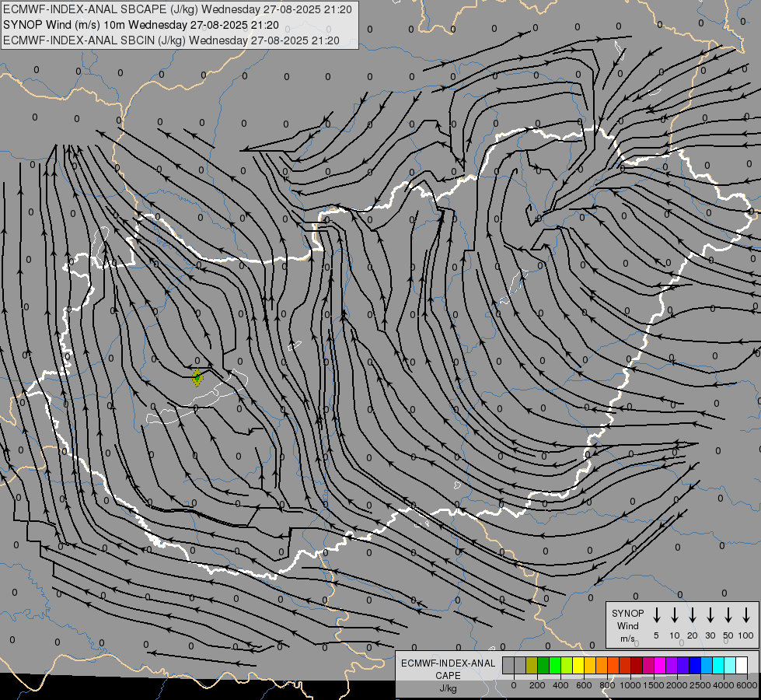Click the SYNOP Wind m/s legend label
Viewport: 761px width, 700px height.
[627, 625]
